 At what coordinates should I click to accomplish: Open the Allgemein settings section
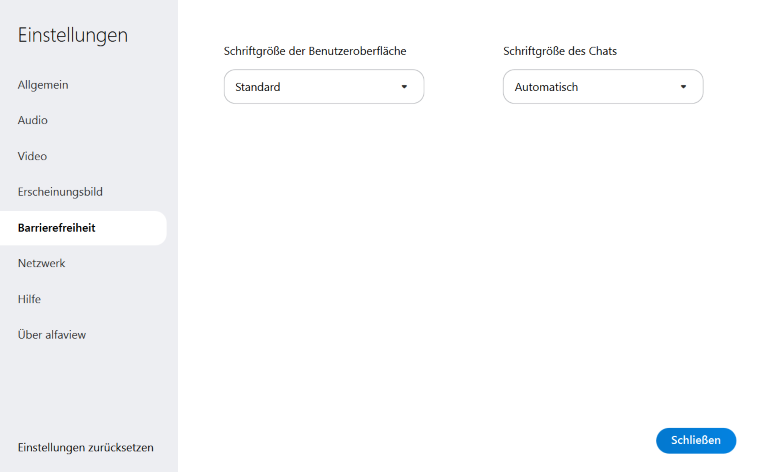[x=43, y=85]
